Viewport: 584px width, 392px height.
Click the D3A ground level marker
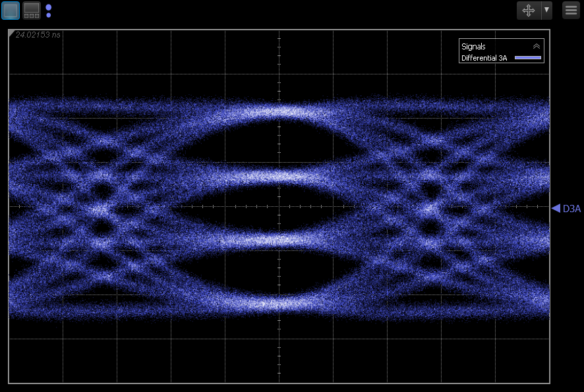(x=566, y=208)
